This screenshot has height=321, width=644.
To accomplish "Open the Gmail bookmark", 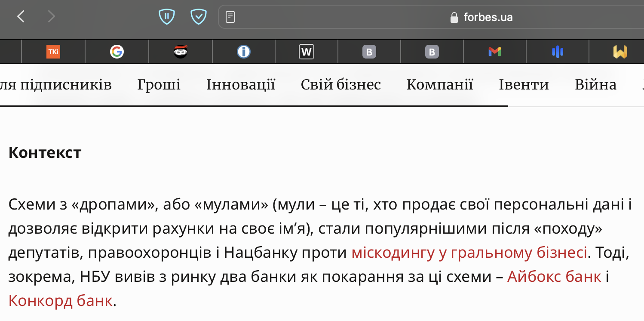I will [495, 52].
